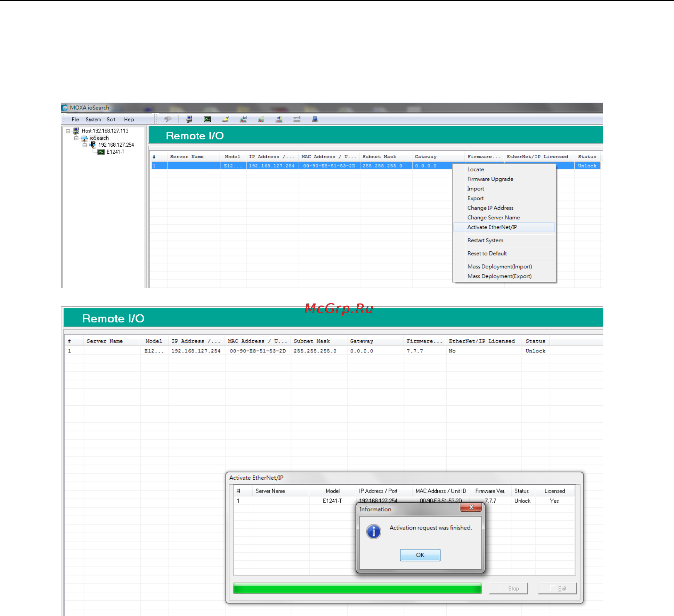Image resolution: width=674 pixels, height=616 pixels.
Task: Click MAC 00-90-E8-51-53-2D in highlighted row
Action: pyautogui.click(x=329, y=166)
